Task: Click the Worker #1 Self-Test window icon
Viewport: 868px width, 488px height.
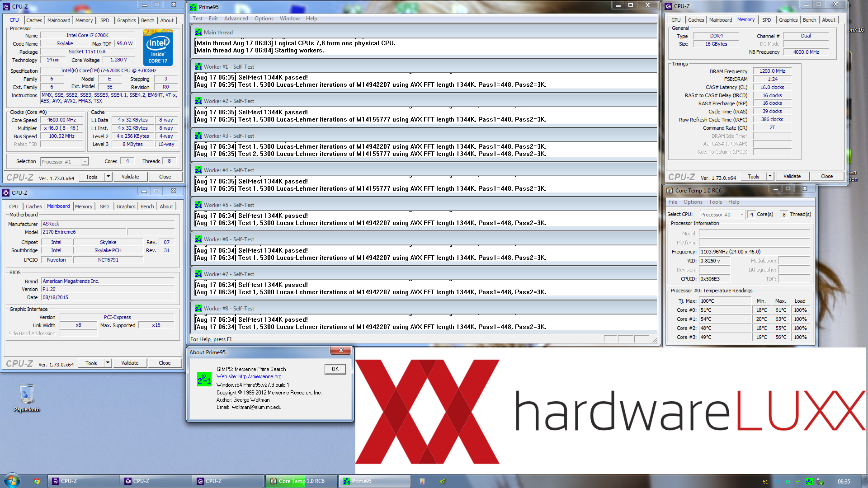Action: [x=198, y=66]
